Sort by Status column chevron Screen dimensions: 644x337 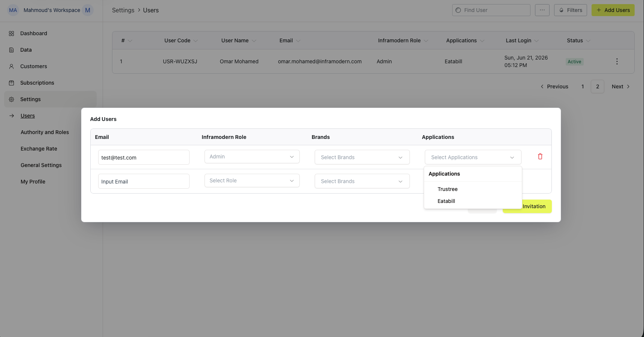pos(588,41)
